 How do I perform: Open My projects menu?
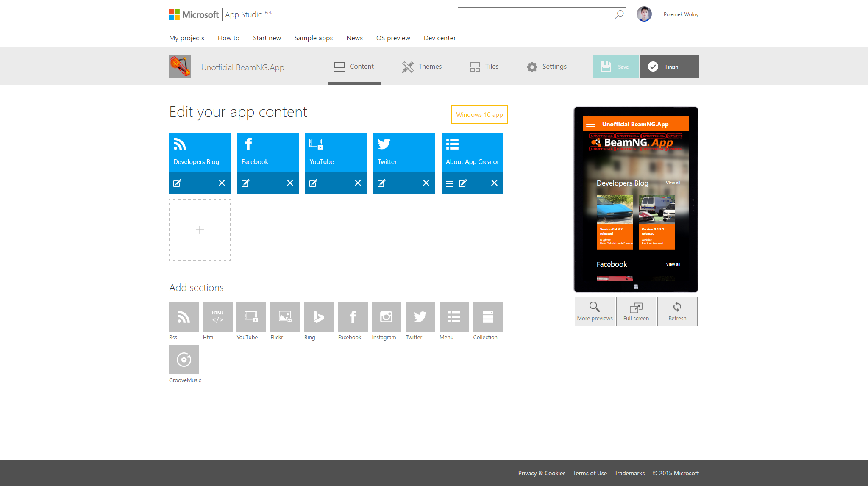tap(186, 38)
